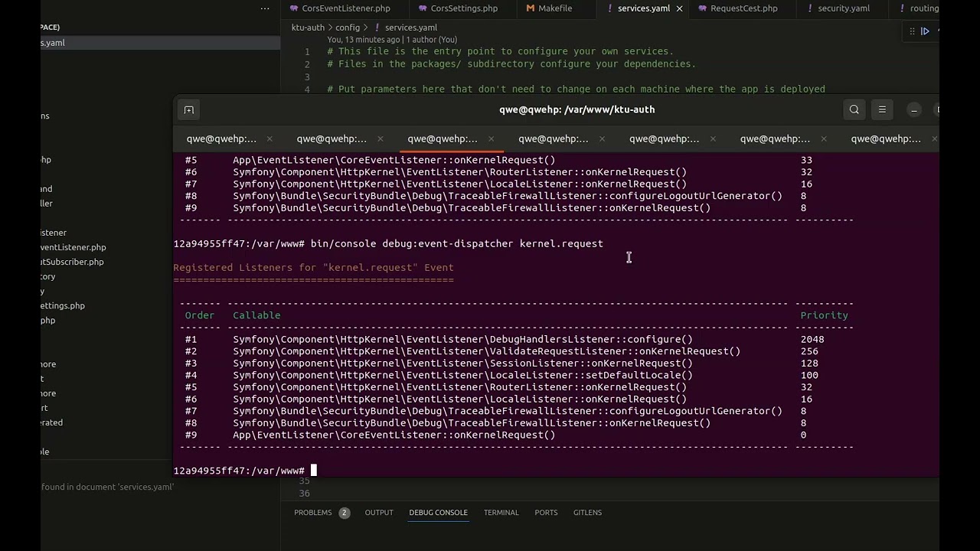This screenshot has width=980, height=551.
Task: Select the DEBUG CONSOLE panel tab
Action: click(438, 513)
